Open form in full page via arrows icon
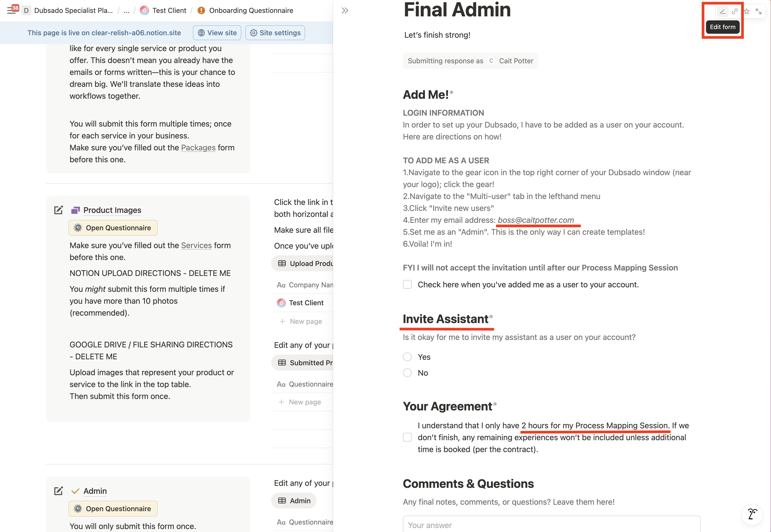Viewport: 771px width, 532px height. pyautogui.click(x=759, y=12)
